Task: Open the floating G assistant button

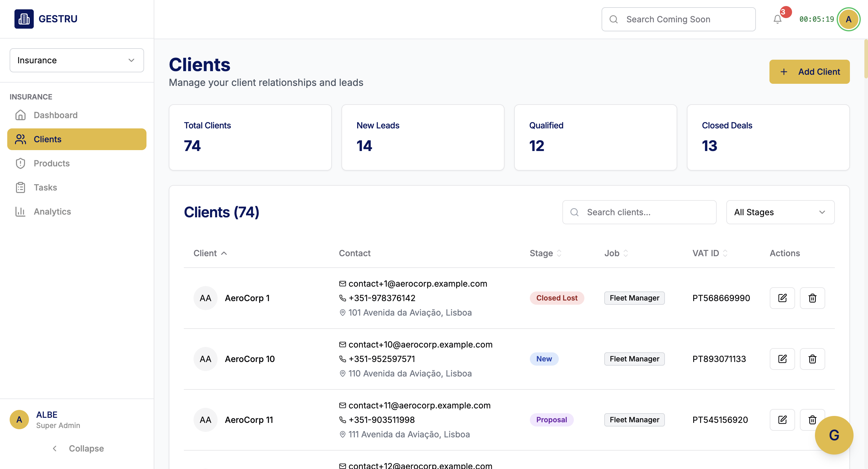Action: 834,435
